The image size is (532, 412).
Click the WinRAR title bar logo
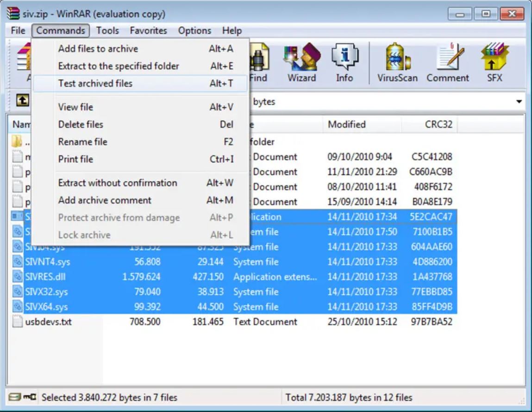pos(13,13)
